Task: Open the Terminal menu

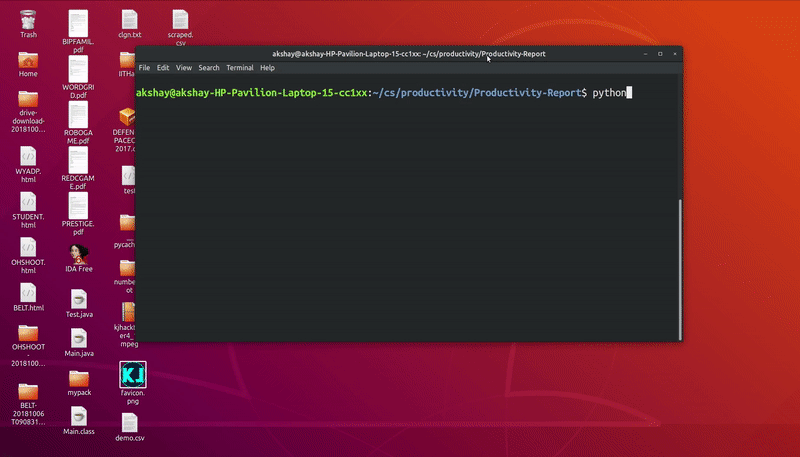Action: 240,67
